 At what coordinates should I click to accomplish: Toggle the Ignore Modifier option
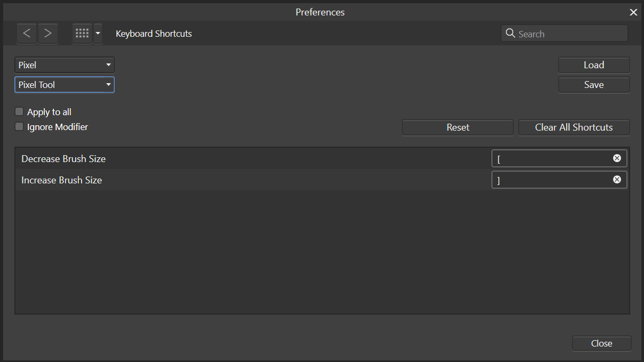point(19,126)
